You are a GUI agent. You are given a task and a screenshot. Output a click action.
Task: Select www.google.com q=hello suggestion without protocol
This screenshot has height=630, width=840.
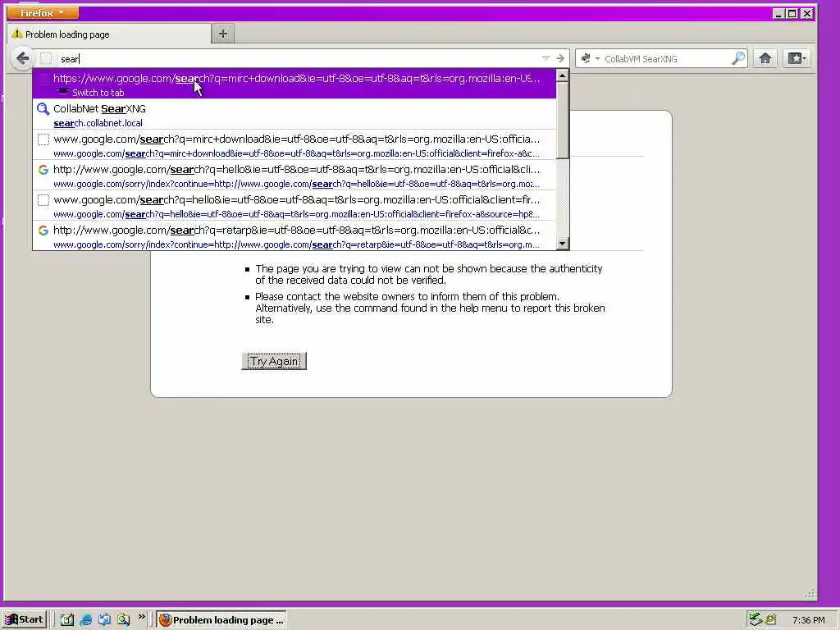pyautogui.click(x=294, y=206)
